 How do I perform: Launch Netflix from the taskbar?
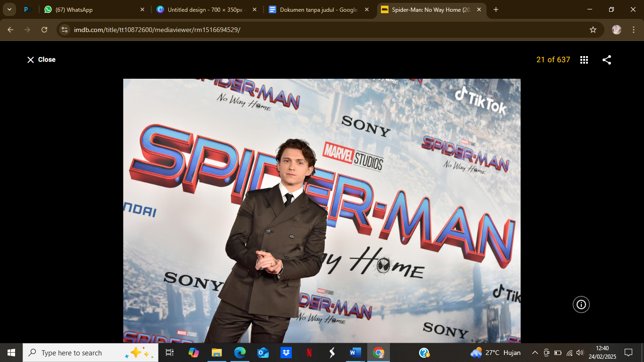click(x=309, y=353)
